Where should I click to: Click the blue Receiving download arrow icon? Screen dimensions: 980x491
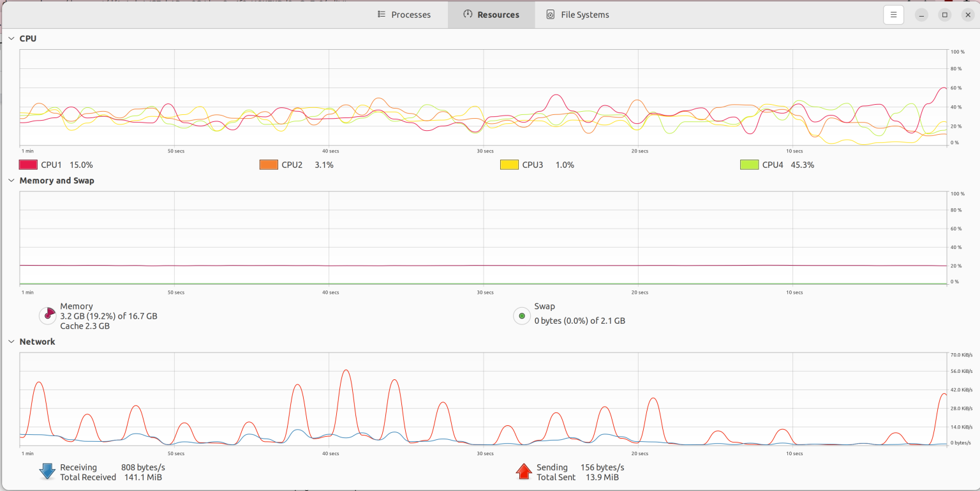[47, 471]
